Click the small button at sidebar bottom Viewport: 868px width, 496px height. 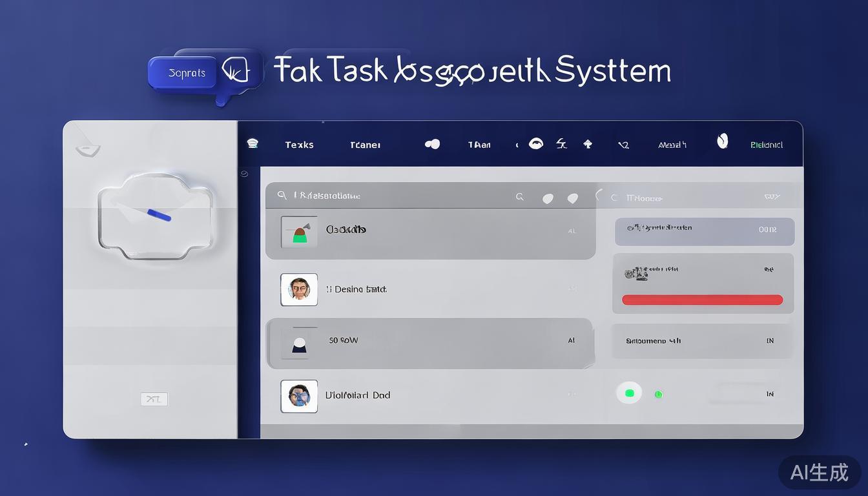coord(154,399)
